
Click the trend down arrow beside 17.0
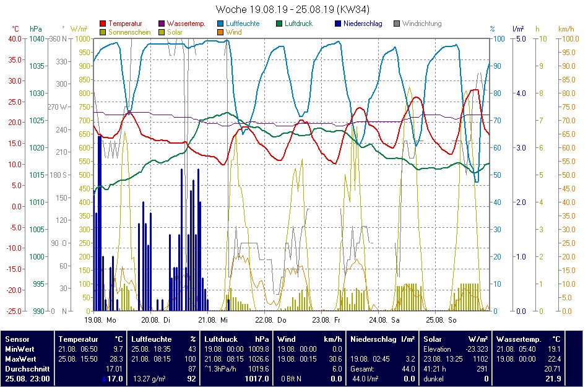pyautogui.click(x=103, y=379)
